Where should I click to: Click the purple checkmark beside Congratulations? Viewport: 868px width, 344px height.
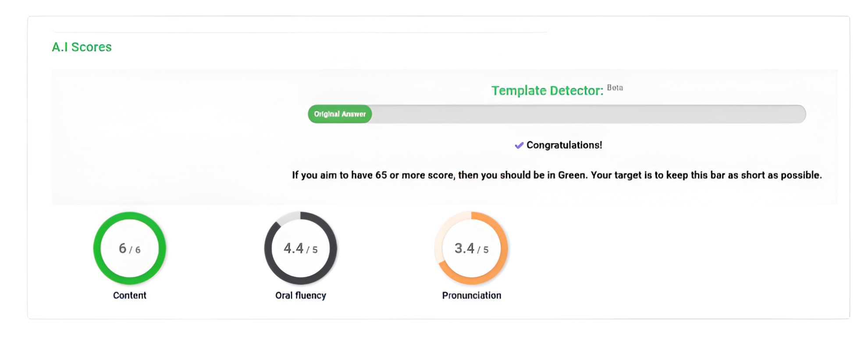(x=519, y=145)
